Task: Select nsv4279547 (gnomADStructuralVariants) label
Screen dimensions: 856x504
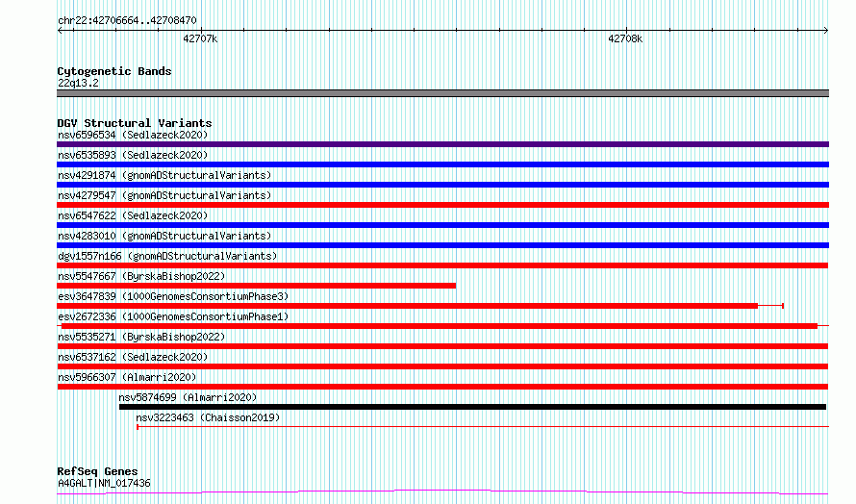Action: point(164,195)
